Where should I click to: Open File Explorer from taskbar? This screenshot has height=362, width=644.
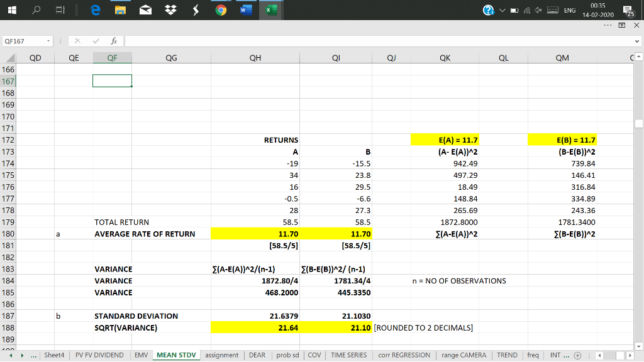coord(120,10)
